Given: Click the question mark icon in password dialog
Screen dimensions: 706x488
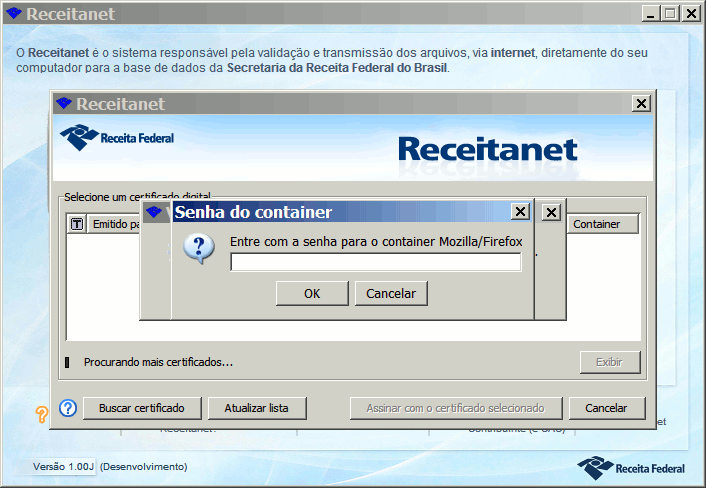Looking at the screenshot, I should click(x=199, y=248).
